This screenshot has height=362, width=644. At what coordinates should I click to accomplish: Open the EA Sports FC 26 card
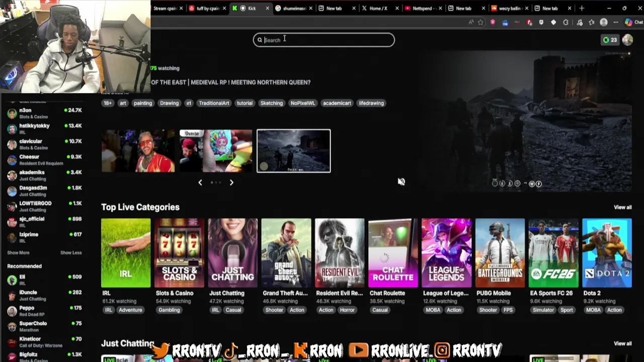click(553, 253)
